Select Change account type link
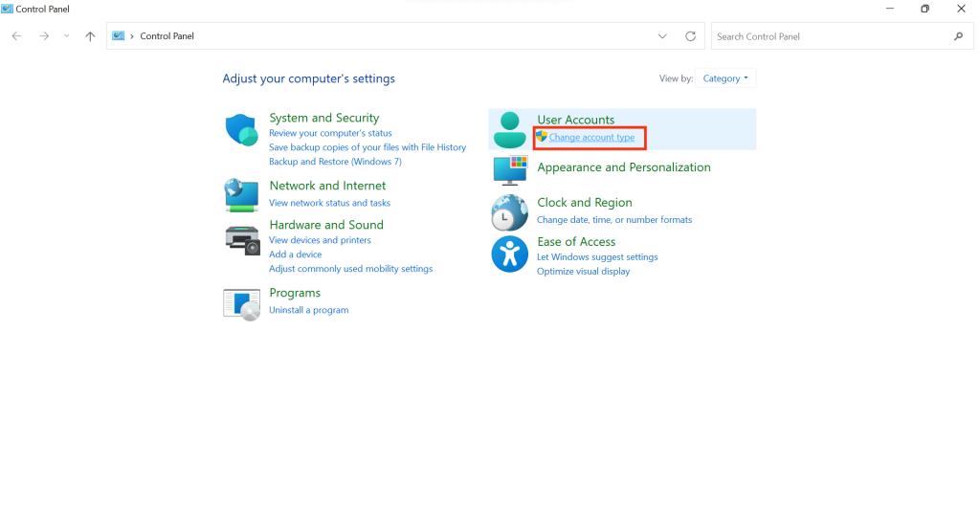The height and width of the screenshot is (509, 980). (x=591, y=137)
